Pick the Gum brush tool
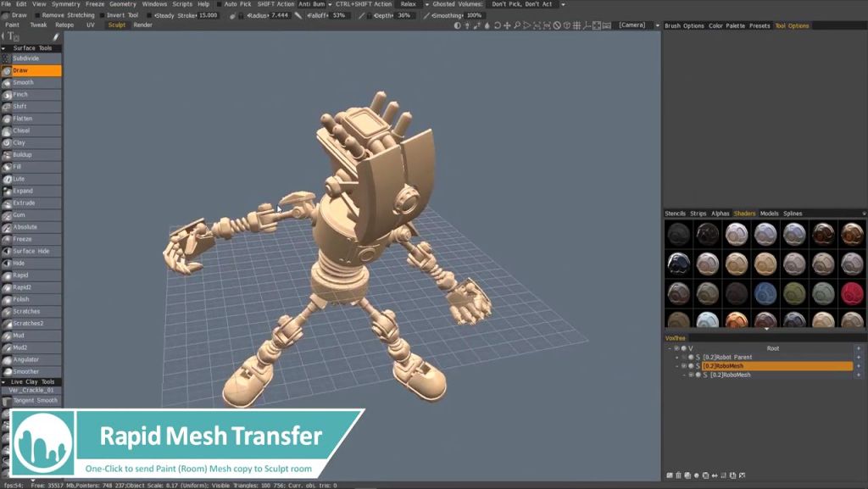The height and width of the screenshot is (489, 868). click(x=31, y=215)
